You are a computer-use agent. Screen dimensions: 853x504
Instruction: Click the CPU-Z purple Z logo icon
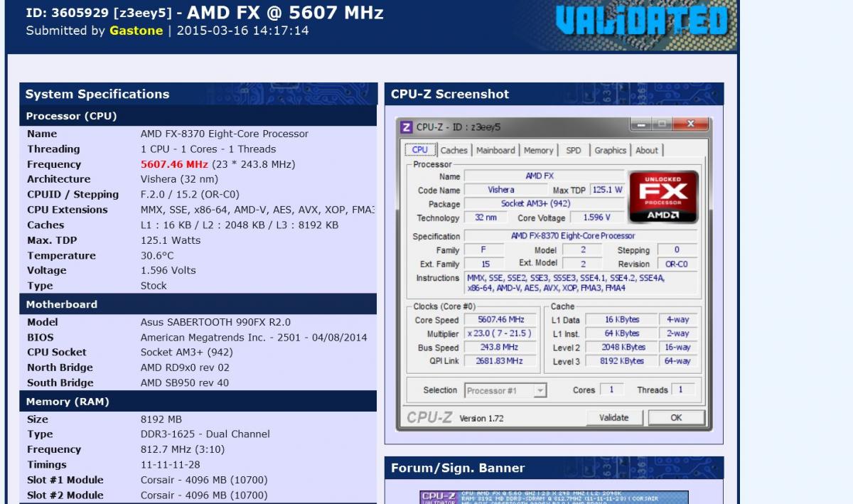[x=406, y=127]
